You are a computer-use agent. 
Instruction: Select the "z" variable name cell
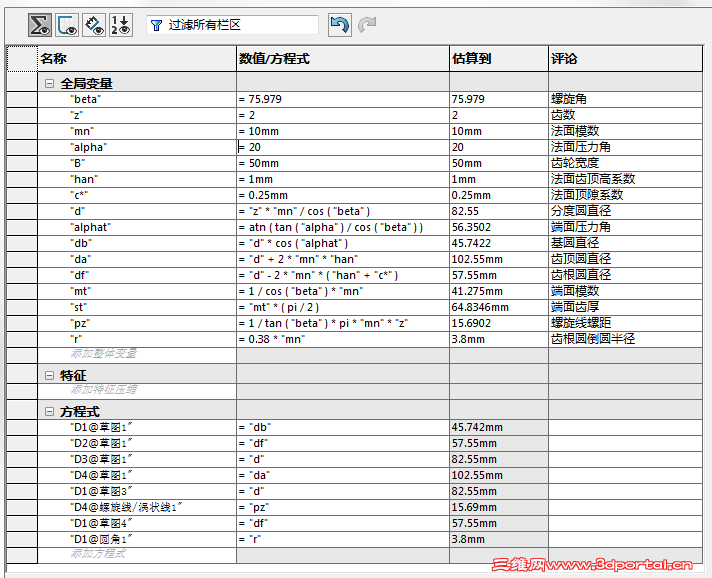click(137, 115)
